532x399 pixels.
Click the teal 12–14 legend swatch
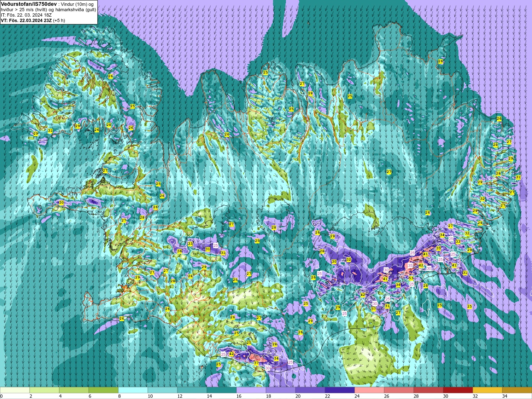[192, 390]
